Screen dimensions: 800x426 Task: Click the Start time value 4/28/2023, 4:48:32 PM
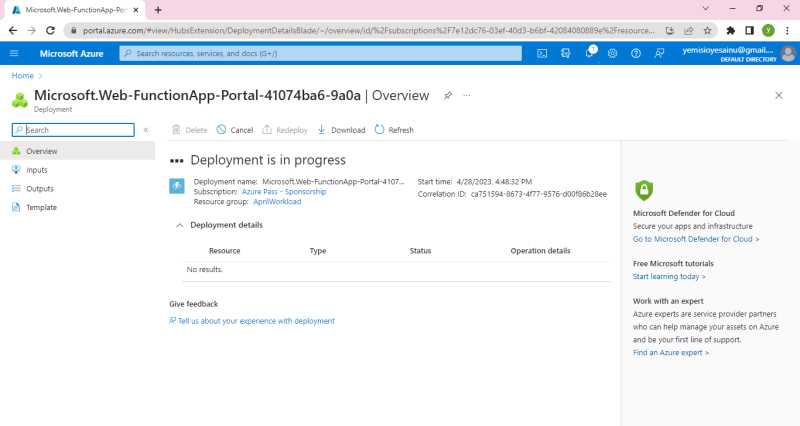click(x=494, y=182)
